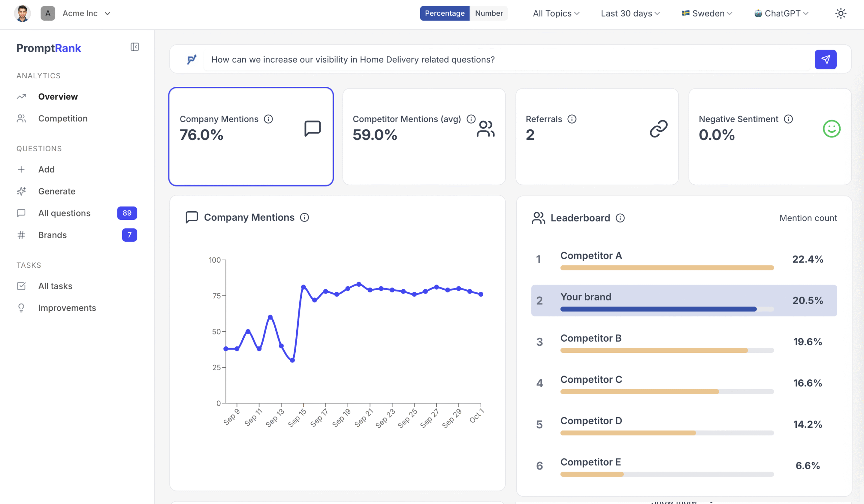Collapse the sidebar with panel icon
The height and width of the screenshot is (504, 864).
[134, 47]
